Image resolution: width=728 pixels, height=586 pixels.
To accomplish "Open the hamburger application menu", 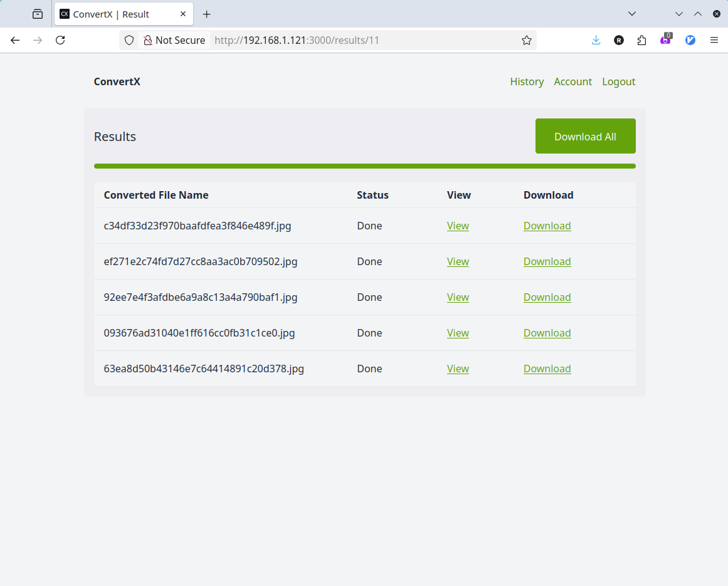I will tap(714, 39).
